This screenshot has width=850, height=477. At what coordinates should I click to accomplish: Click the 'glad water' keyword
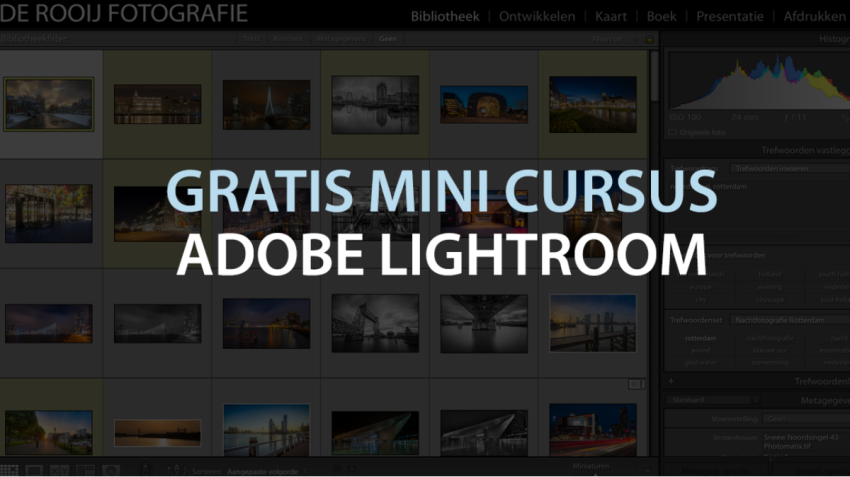[700, 363]
